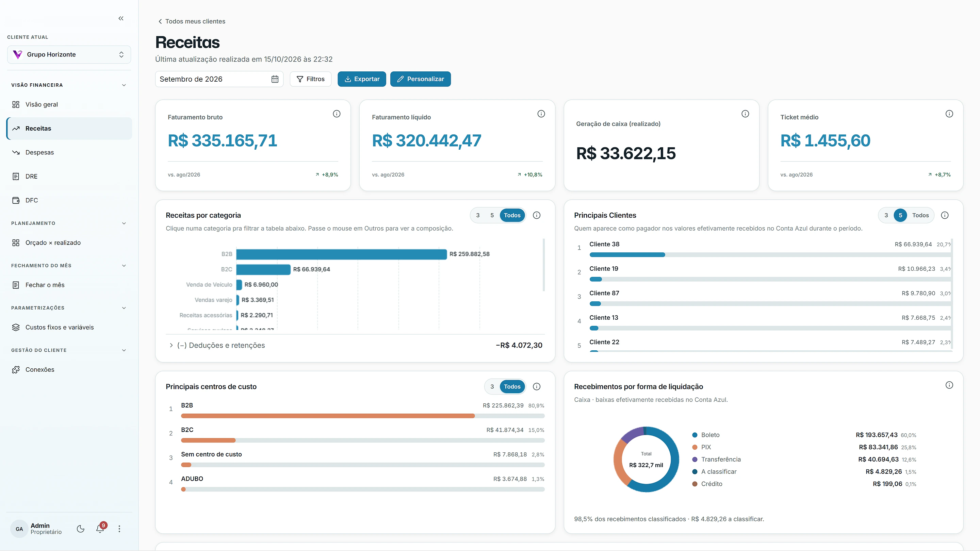Open Visão geral in the sidebar
Image resolution: width=980 pixels, height=551 pixels.
click(x=69, y=104)
